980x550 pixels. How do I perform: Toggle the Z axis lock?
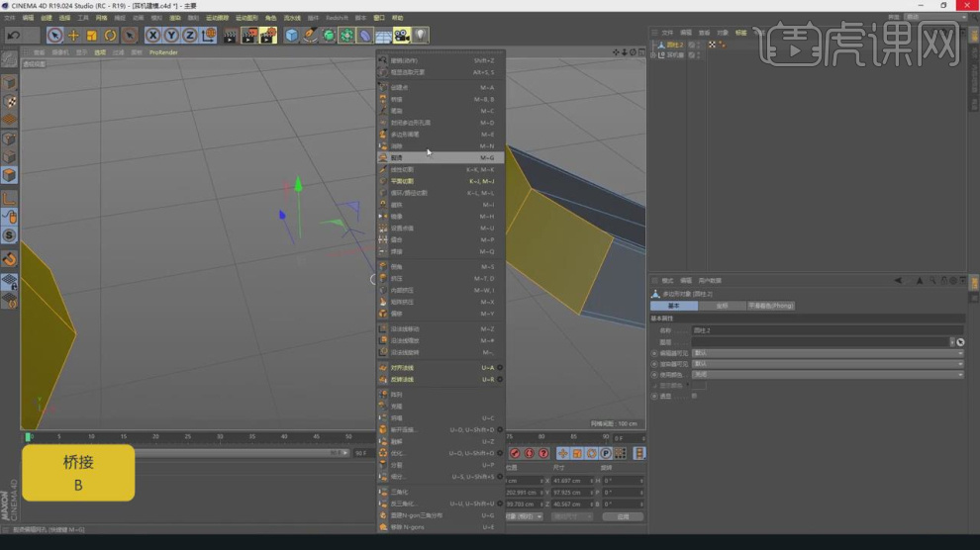point(189,36)
